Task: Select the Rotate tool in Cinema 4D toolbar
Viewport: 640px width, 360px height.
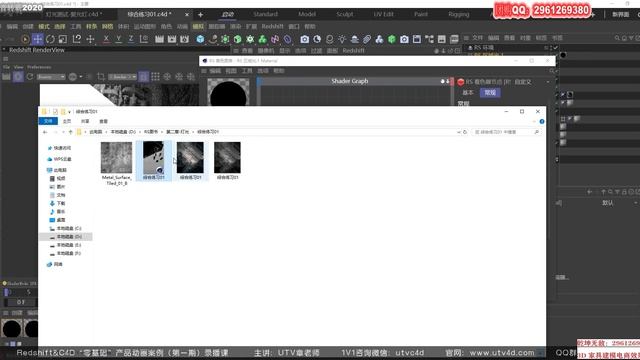Action: (50, 39)
